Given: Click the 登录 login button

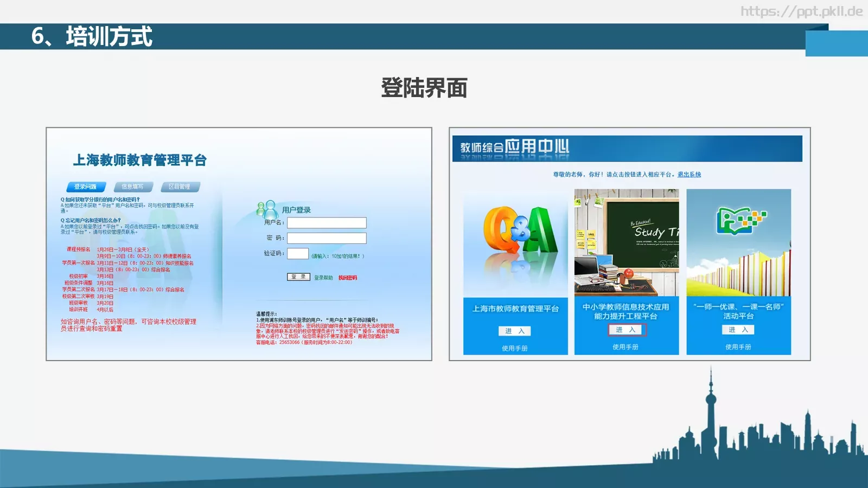Looking at the screenshot, I should (x=298, y=277).
